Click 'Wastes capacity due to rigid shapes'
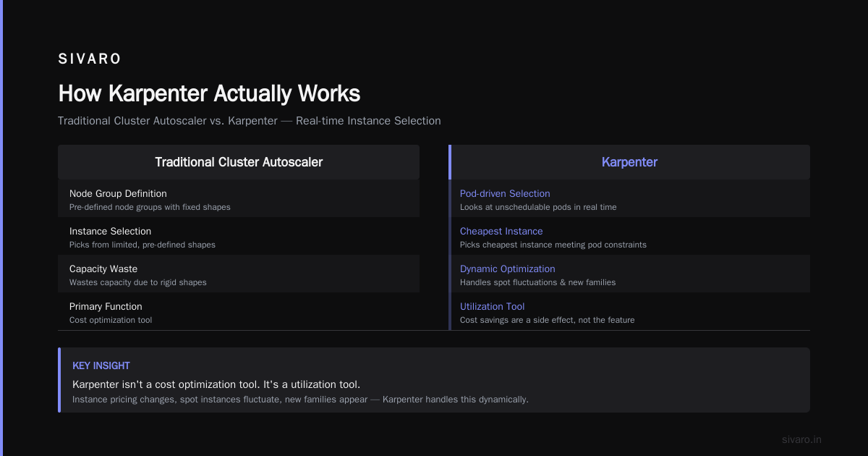 tap(138, 282)
